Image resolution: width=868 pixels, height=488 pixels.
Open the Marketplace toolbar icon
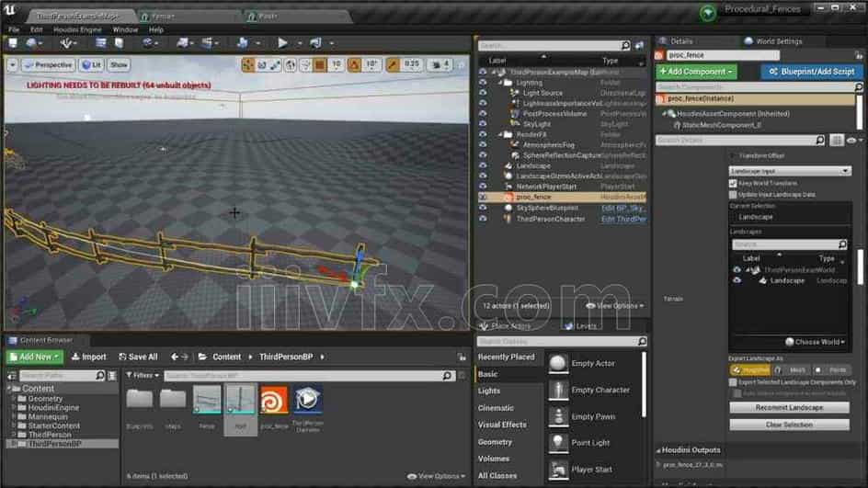(x=119, y=42)
